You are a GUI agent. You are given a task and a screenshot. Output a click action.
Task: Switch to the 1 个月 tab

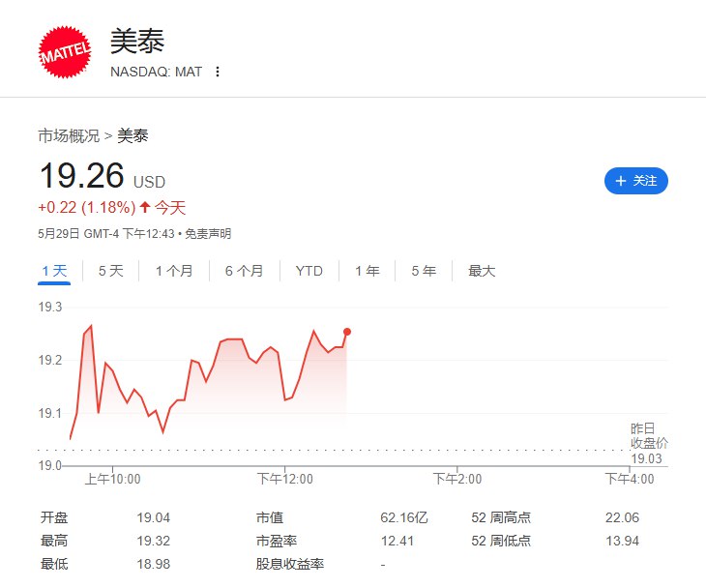[174, 271]
